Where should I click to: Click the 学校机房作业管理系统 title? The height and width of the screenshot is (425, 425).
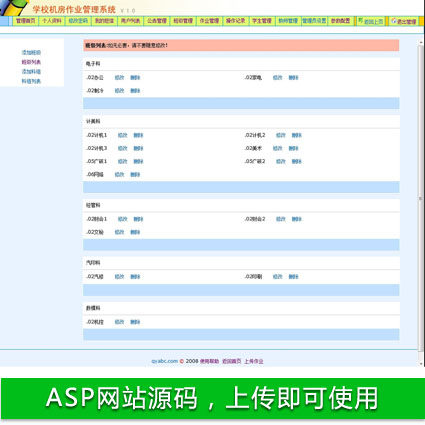[x=74, y=9]
